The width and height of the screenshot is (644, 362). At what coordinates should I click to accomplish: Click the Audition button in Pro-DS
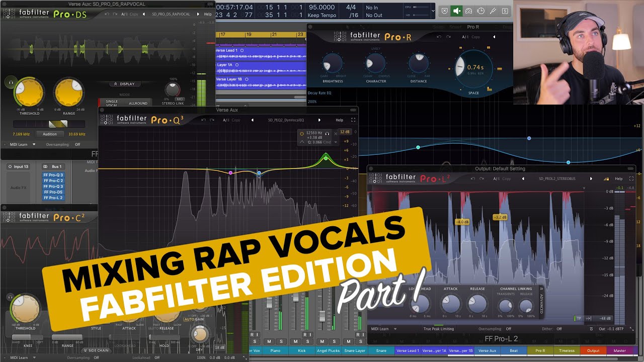tap(50, 134)
